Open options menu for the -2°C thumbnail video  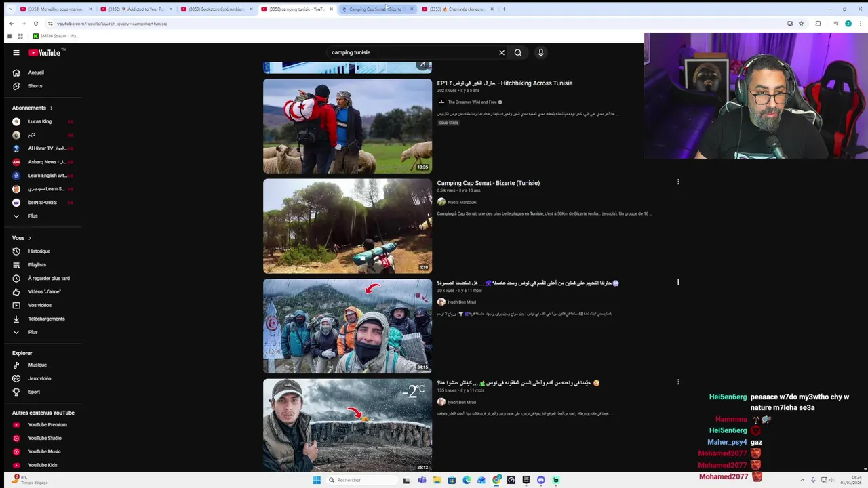point(678,382)
